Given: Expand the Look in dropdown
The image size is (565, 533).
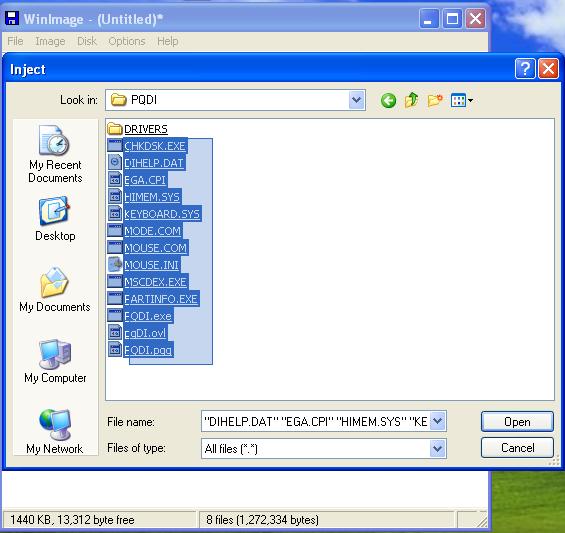Looking at the screenshot, I should tap(356, 100).
